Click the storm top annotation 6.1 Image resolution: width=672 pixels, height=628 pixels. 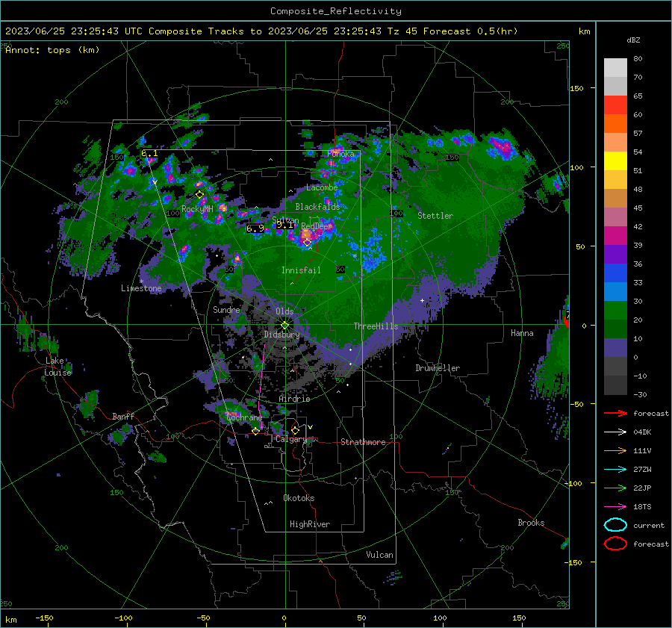click(x=149, y=153)
